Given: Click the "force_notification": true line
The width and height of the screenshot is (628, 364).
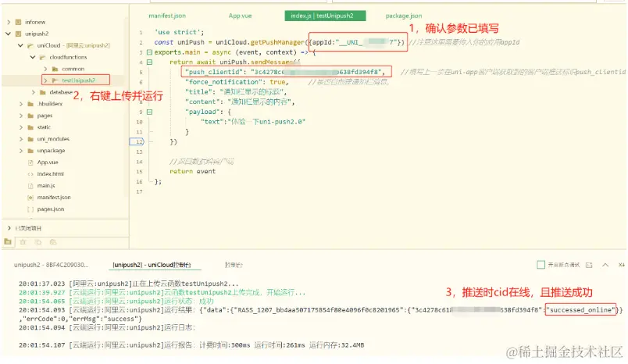Looking at the screenshot, I should tap(237, 82).
